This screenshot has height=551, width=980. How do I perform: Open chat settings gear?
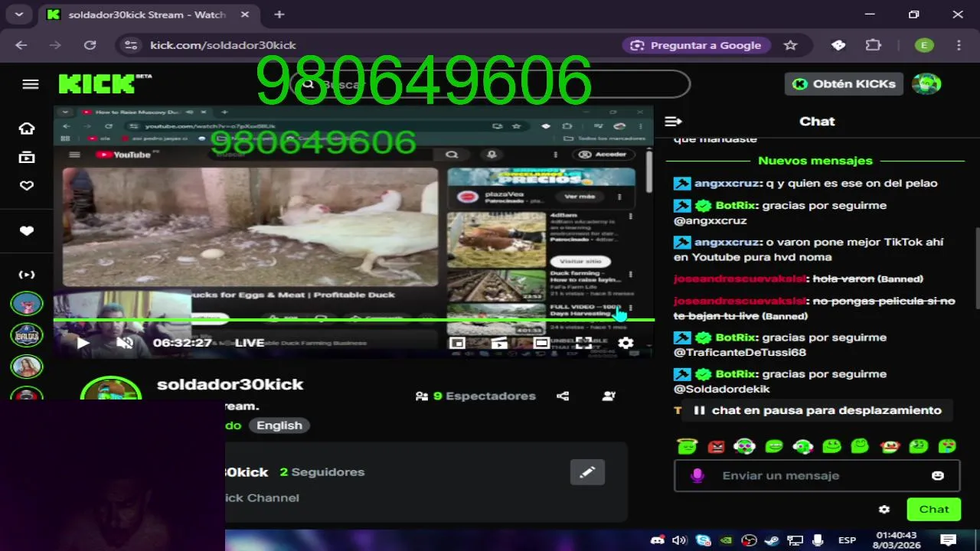[x=884, y=510]
